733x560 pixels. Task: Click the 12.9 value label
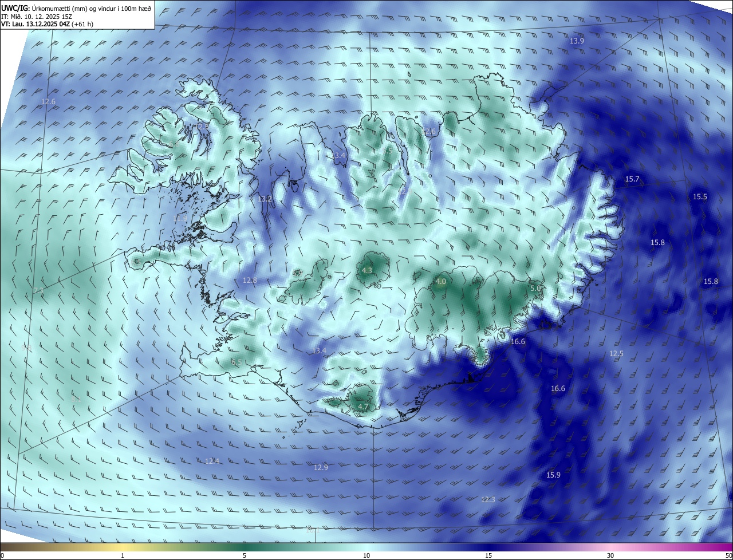click(x=321, y=468)
